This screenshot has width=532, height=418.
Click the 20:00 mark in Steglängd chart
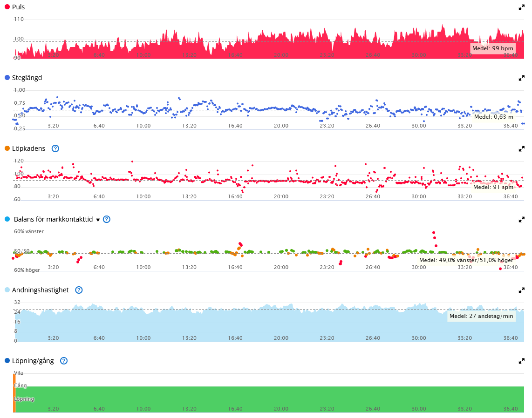pos(281,126)
